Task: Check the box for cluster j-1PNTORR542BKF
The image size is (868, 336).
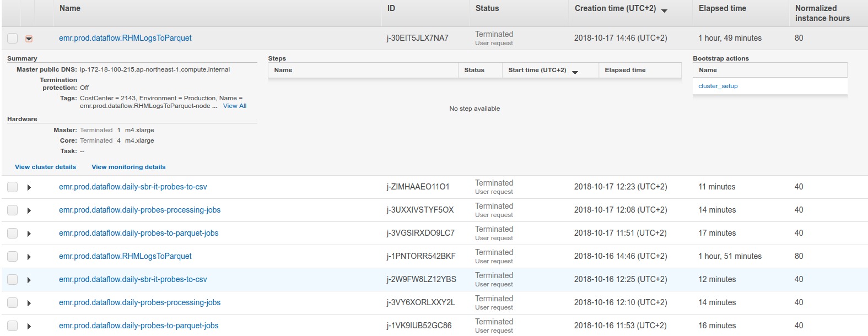Action: coord(13,257)
